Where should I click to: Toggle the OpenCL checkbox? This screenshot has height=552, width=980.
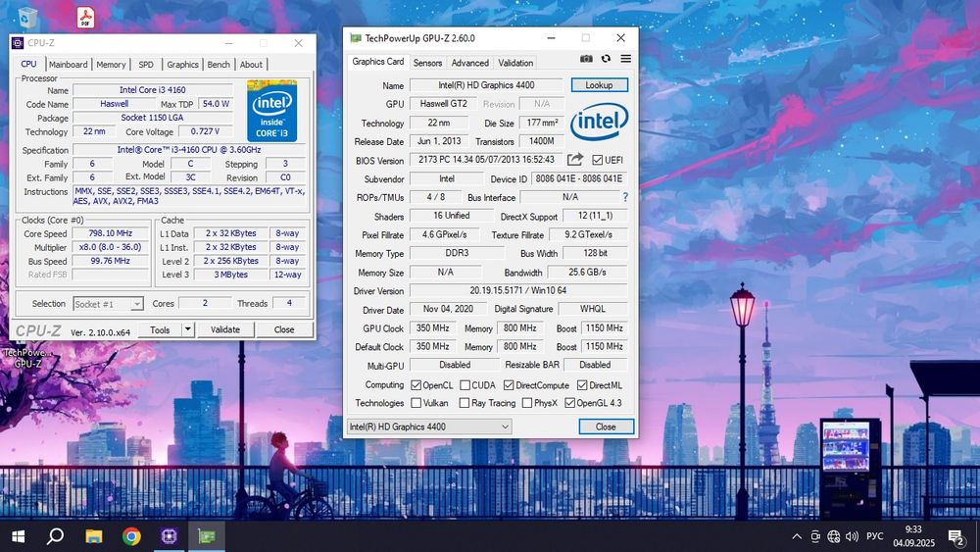tap(416, 385)
